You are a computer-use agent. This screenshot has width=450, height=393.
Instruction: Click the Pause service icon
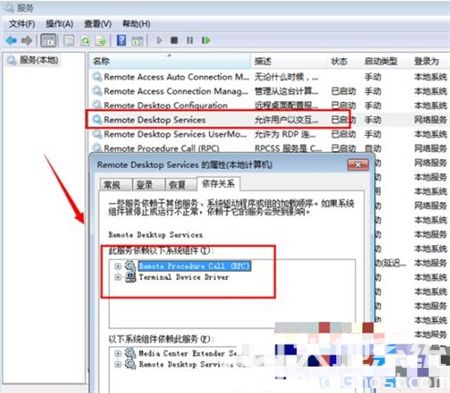[190, 40]
